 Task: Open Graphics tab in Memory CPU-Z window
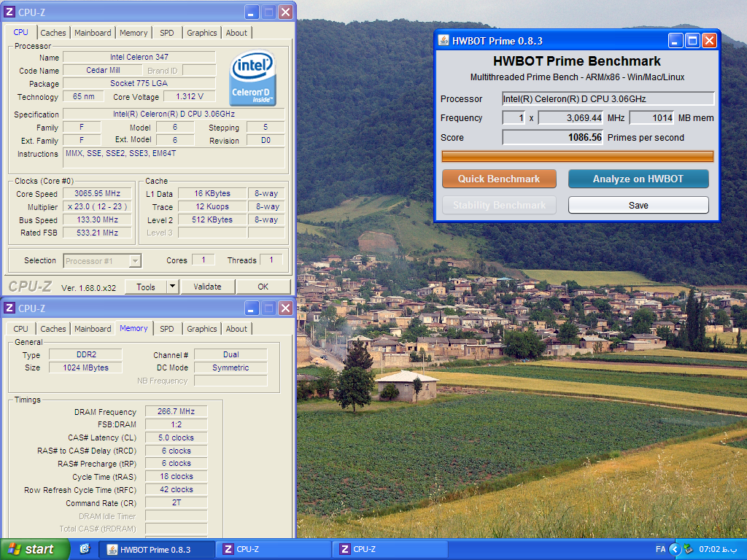[x=201, y=329]
